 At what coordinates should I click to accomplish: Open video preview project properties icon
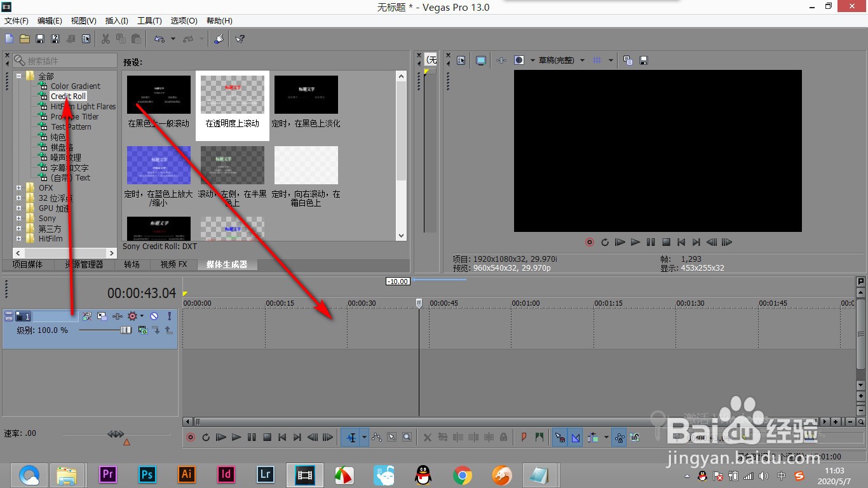pyautogui.click(x=461, y=60)
